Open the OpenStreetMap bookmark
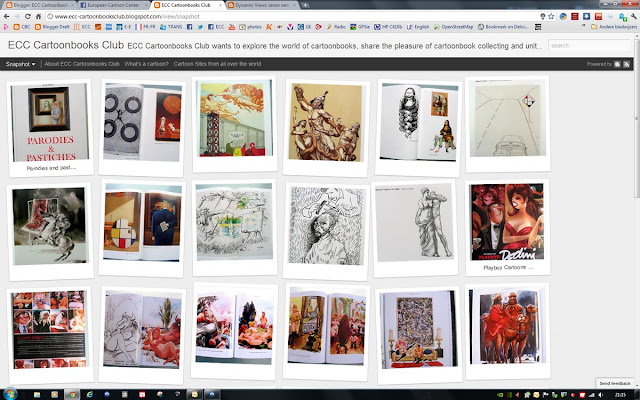This screenshot has width=640, height=400. point(453,27)
